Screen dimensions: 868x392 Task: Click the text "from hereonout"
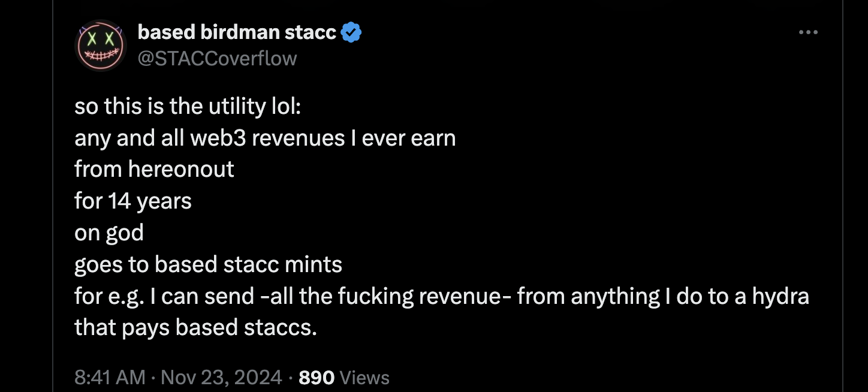coord(154,170)
